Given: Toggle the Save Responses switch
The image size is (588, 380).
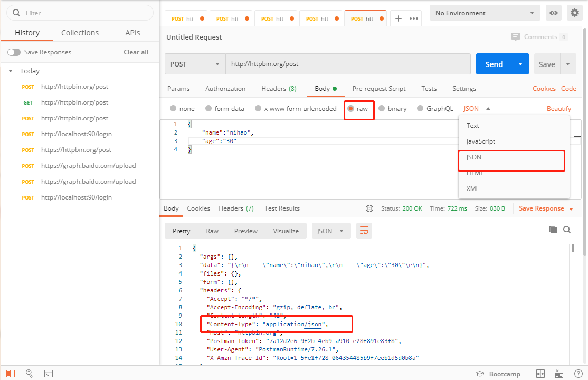Looking at the screenshot, I should pyautogui.click(x=14, y=52).
